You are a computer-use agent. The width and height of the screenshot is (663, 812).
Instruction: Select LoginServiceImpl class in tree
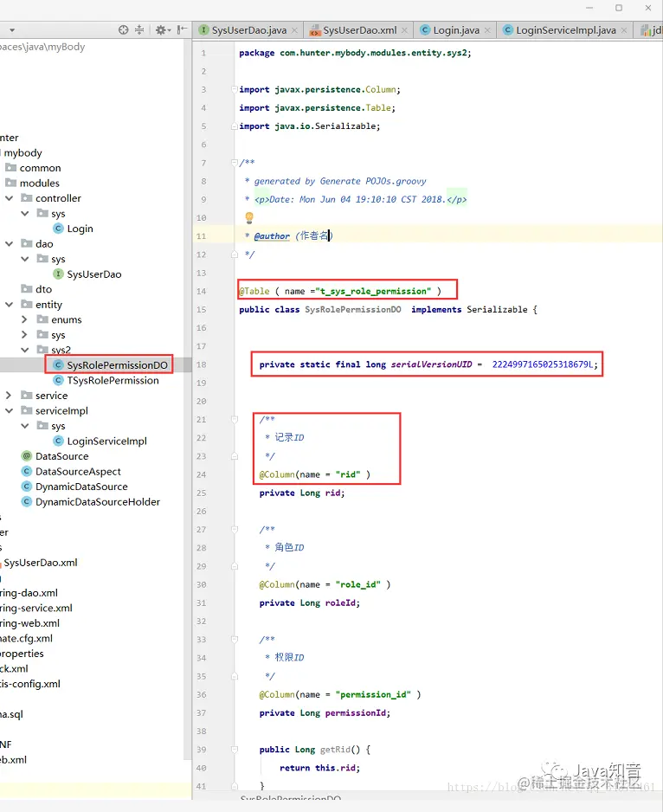point(106,441)
